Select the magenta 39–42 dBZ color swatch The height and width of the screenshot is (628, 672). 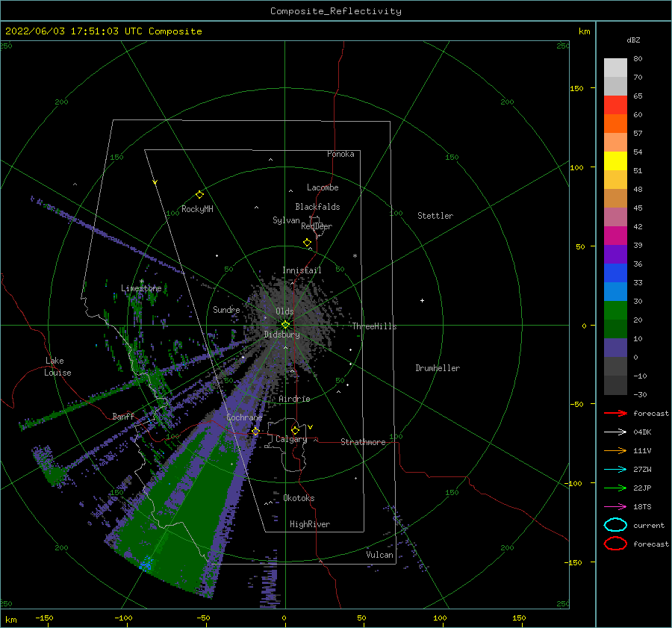615,236
